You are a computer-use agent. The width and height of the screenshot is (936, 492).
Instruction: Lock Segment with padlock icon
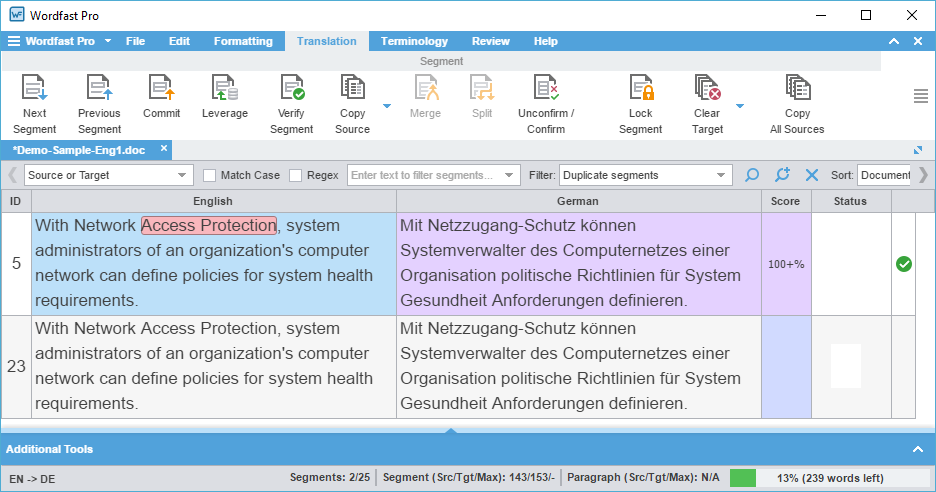(x=641, y=104)
